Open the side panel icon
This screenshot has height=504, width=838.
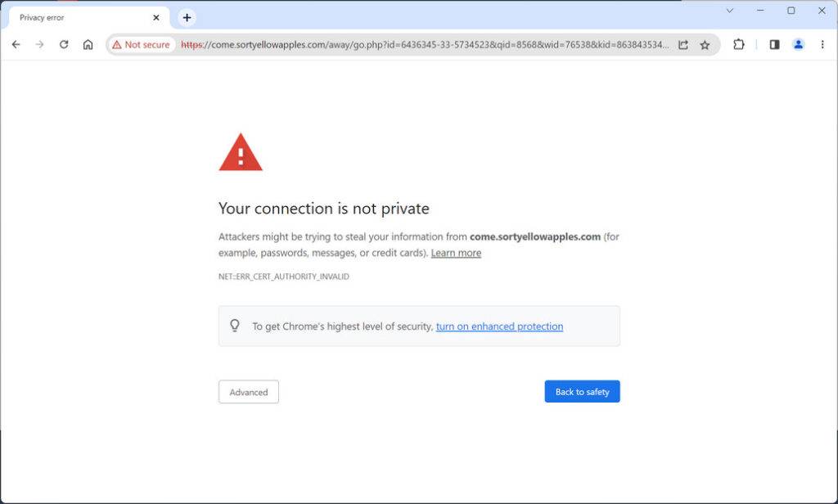773,45
